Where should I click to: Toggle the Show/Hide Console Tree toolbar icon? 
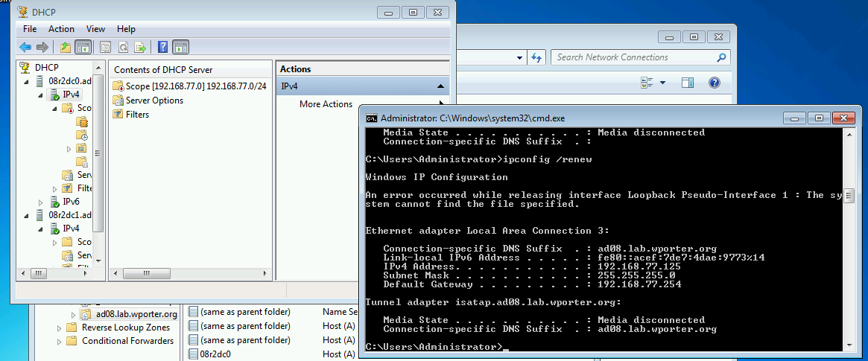point(83,47)
